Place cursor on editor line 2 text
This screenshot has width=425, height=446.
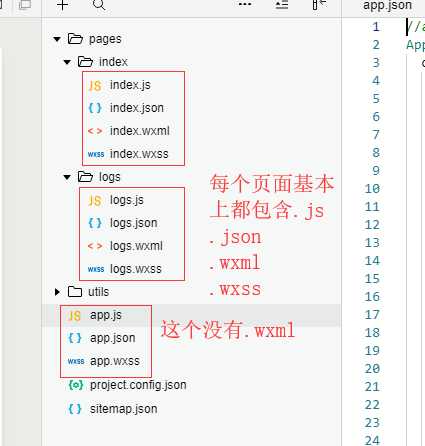(415, 45)
